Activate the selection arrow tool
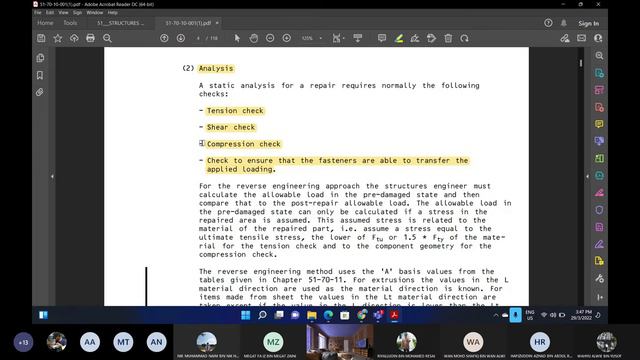Viewport: 640px width, 360px height. coord(237,38)
